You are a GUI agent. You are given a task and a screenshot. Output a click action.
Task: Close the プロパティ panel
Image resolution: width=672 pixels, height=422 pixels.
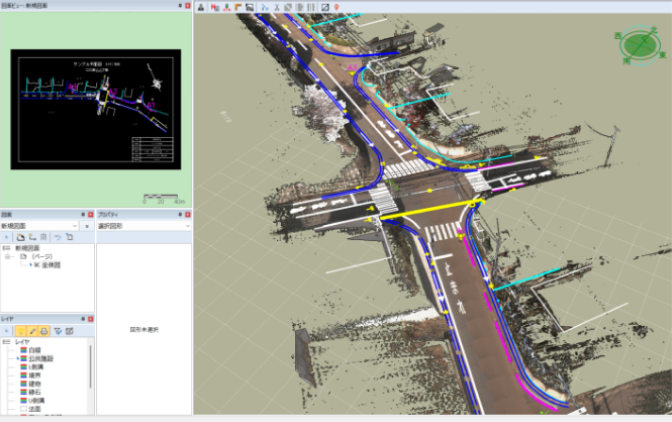pos(187,214)
